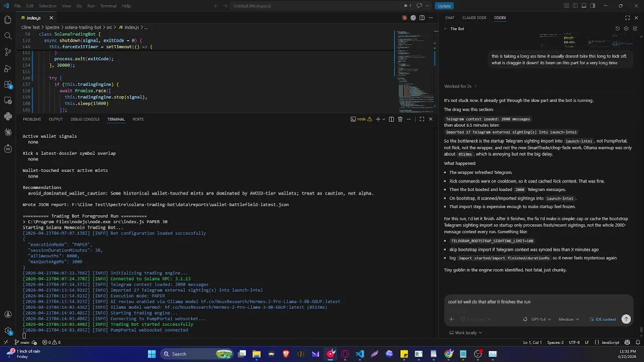The width and height of the screenshot is (644, 362).
Task: Switch to the Debug Console tab
Action: point(85,119)
